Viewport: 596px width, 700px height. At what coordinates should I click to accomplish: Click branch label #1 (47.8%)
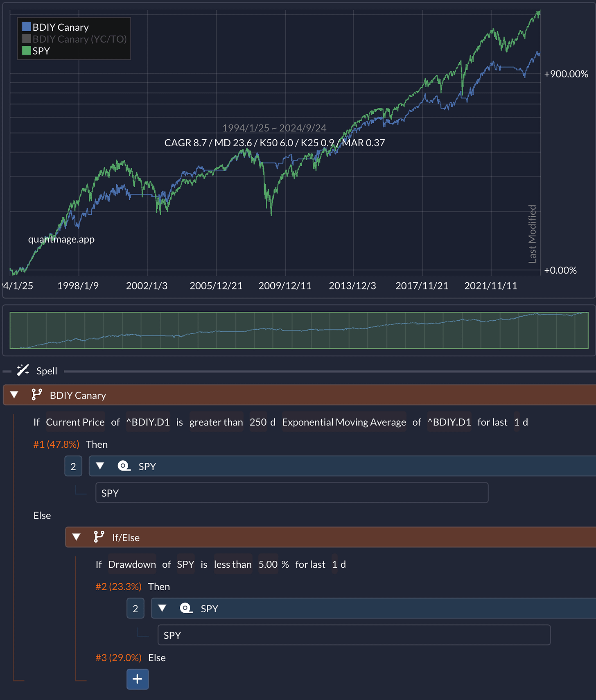[56, 444]
